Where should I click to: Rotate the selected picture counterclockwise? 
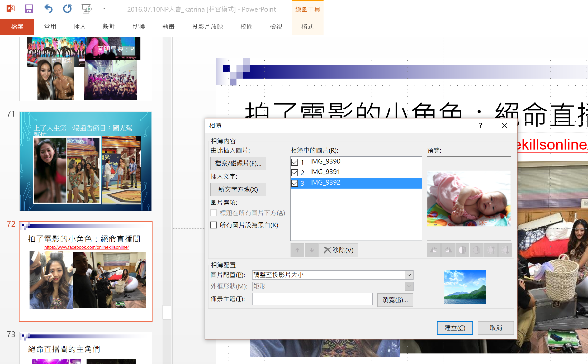click(434, 250)
